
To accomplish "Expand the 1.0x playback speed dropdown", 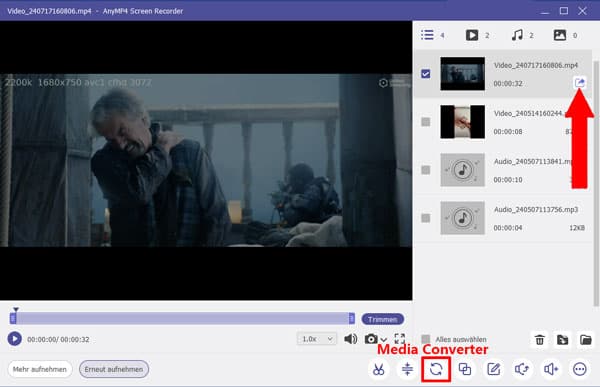I will point(316,339).
